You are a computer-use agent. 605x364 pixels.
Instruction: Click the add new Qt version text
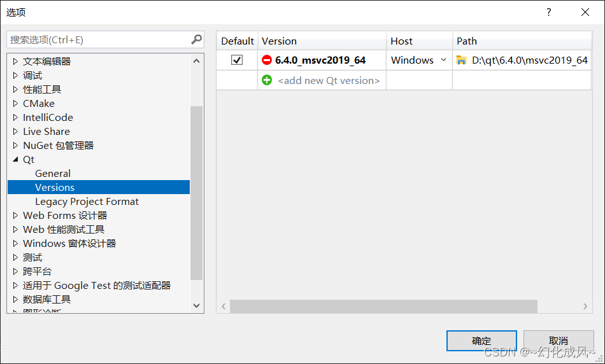pyautogui.click(x=329, y=81)
